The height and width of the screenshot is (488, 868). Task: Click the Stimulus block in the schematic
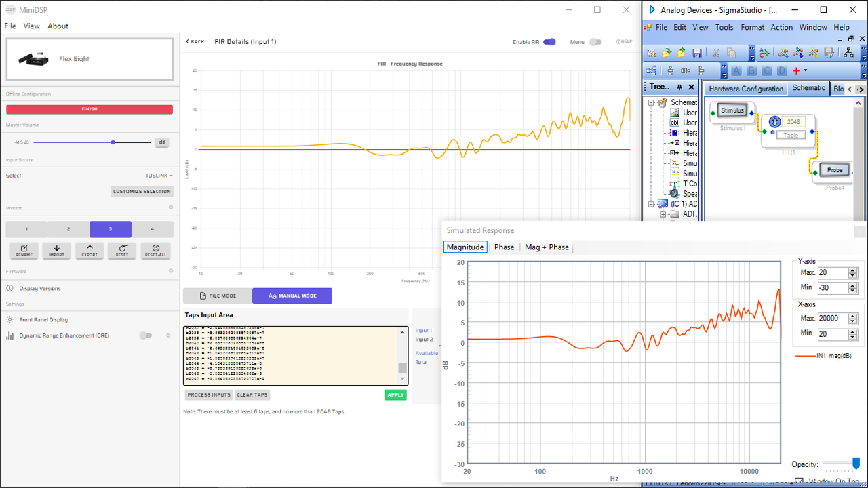coord(732,110)
